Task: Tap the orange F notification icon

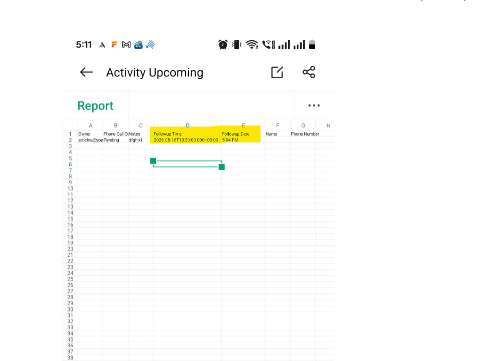Action: [x=114, y=44]
